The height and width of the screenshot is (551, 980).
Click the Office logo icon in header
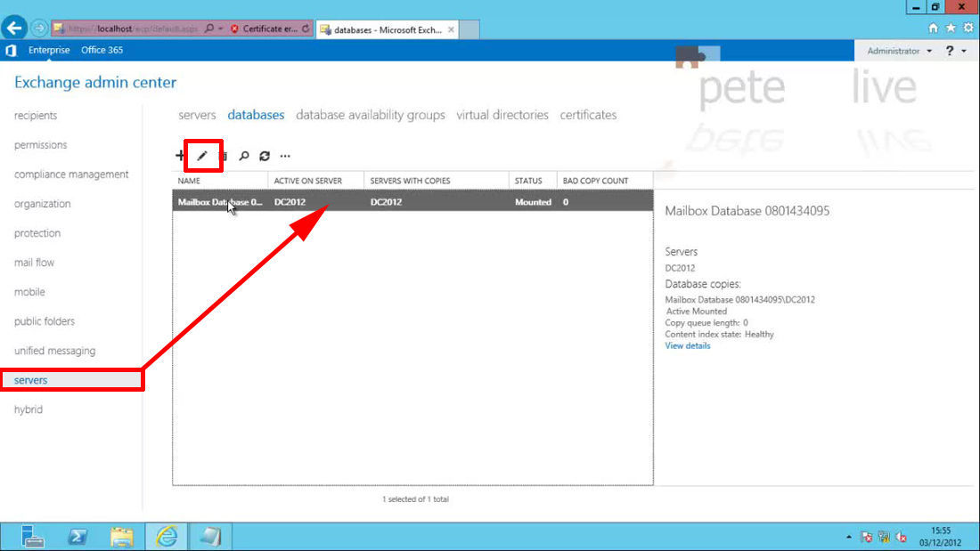click(x=12, y=50)
